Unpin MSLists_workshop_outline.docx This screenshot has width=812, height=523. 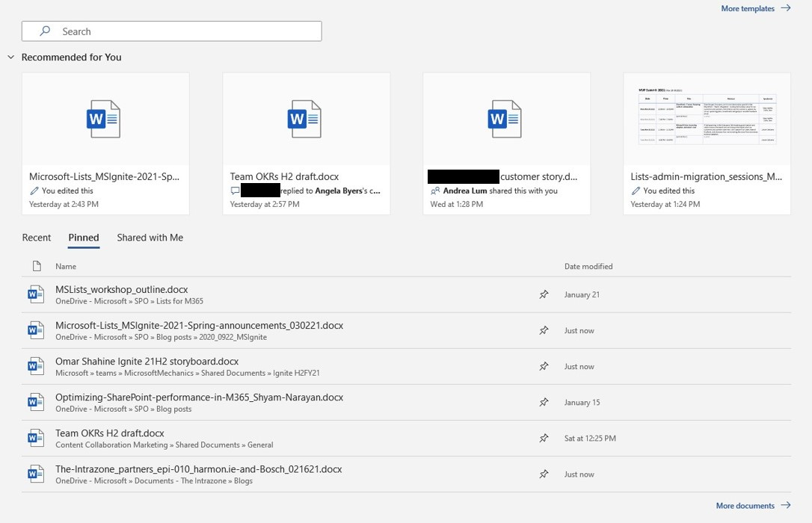tap(544, 294)
